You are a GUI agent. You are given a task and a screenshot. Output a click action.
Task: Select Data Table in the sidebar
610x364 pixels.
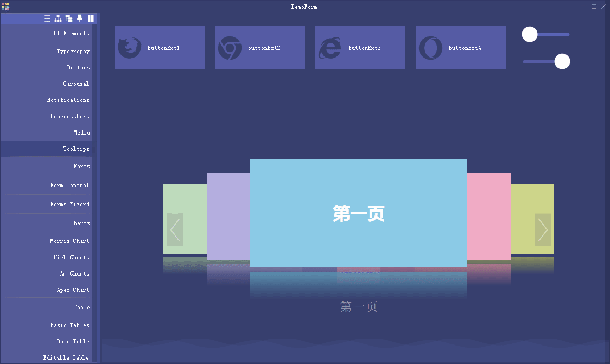73,341
